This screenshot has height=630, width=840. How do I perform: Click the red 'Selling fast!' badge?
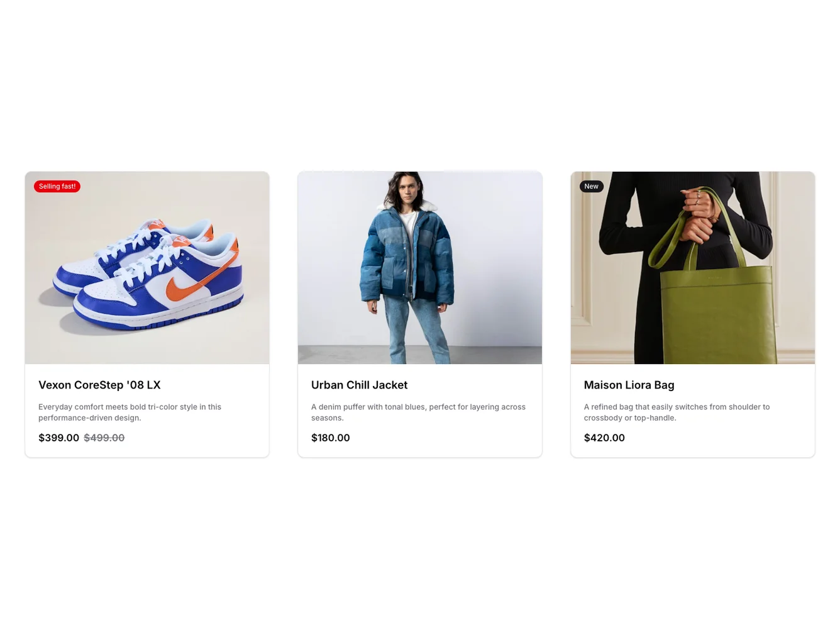pyautogui.click(x=57, y=186)
